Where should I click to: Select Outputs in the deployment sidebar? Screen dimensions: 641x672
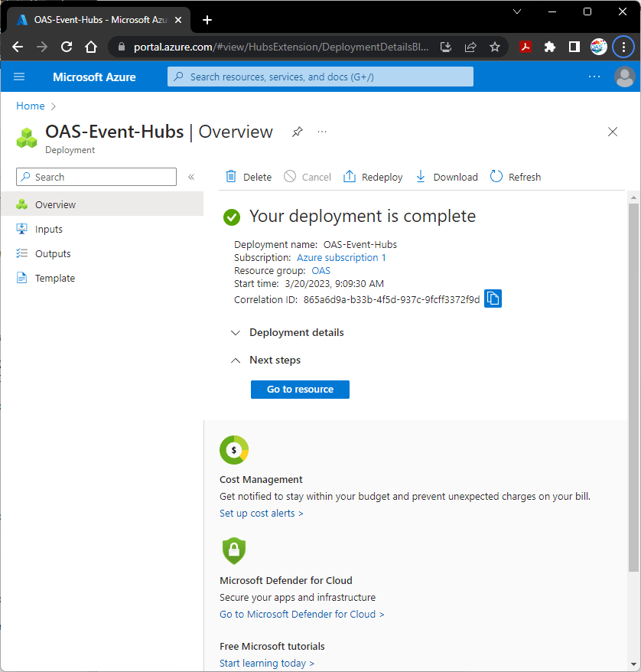click(x=52, y=253)
